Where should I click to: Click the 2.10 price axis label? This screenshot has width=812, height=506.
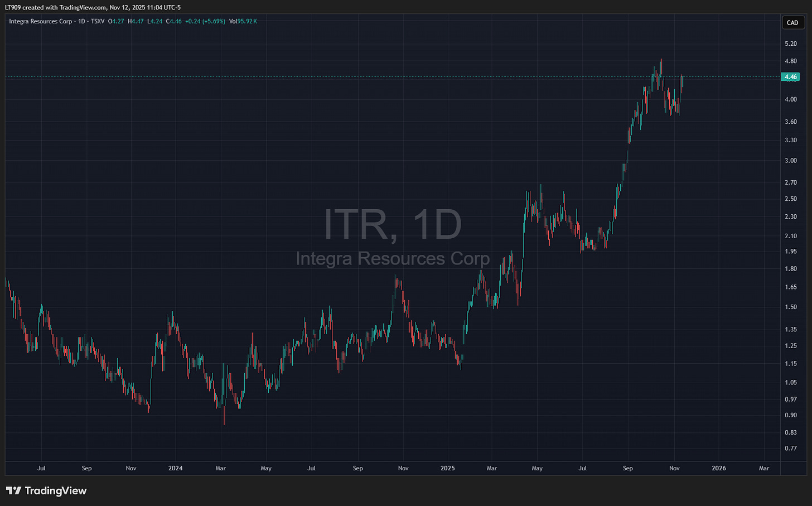[790, 236]
